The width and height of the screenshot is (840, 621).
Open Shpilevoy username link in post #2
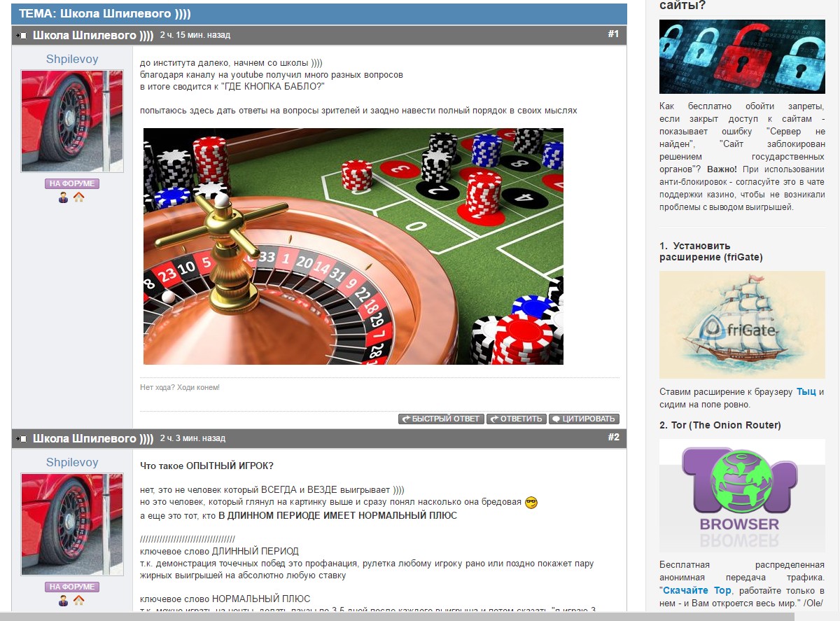[72, 462]
